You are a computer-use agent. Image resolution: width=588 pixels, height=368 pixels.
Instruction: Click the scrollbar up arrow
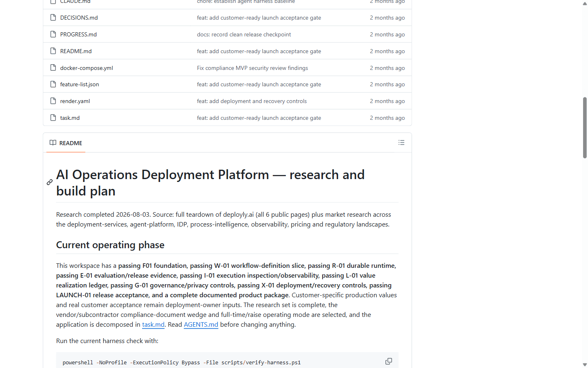point(585,3)
